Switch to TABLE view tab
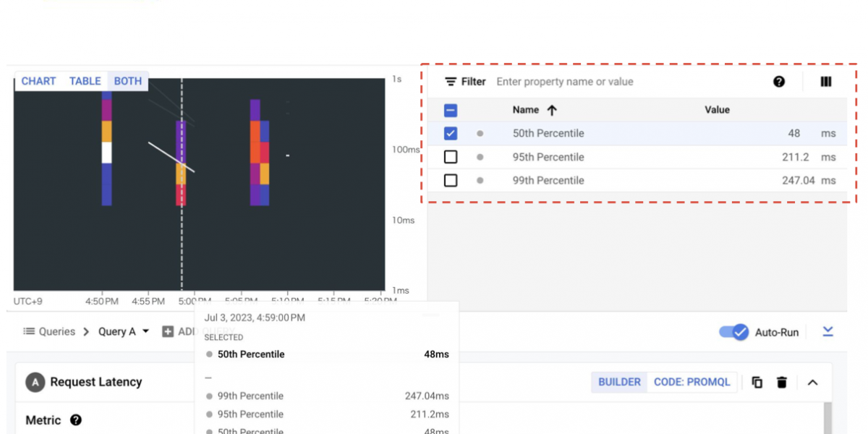The image size is (868, 434). click(85, 81)
